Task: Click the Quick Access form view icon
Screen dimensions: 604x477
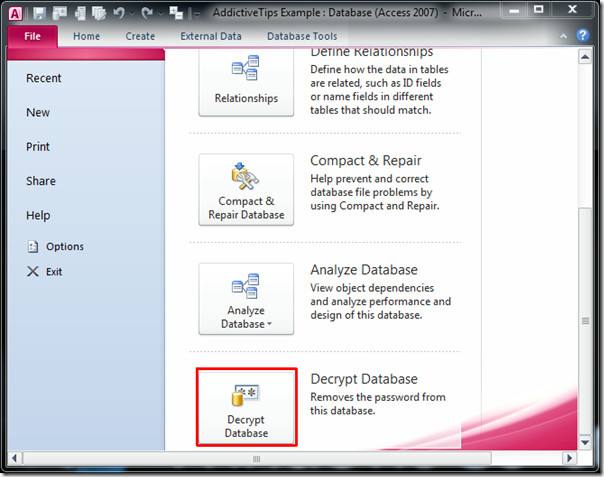Action: pyautogui.click(x=80, y=13)
